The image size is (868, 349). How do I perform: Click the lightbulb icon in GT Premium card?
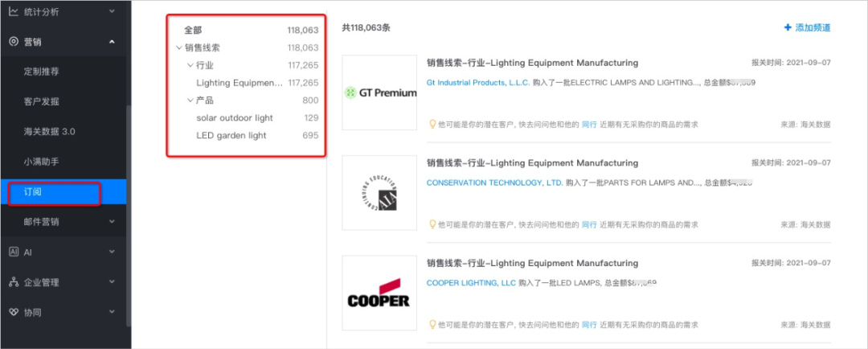pyautogui.click(x=433, y=124)
